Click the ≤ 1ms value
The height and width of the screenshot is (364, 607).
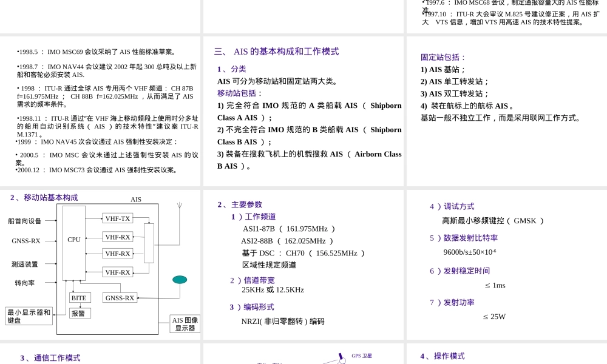tap(495, 286)
